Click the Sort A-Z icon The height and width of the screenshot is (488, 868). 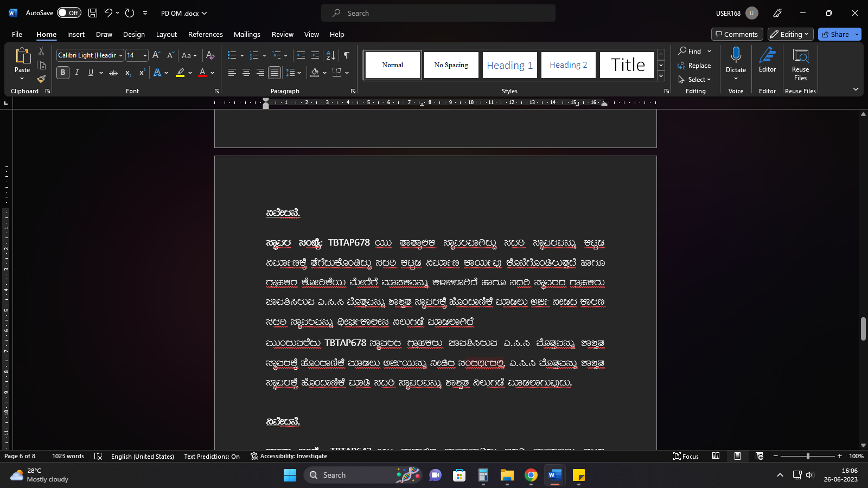pos(330,55)
